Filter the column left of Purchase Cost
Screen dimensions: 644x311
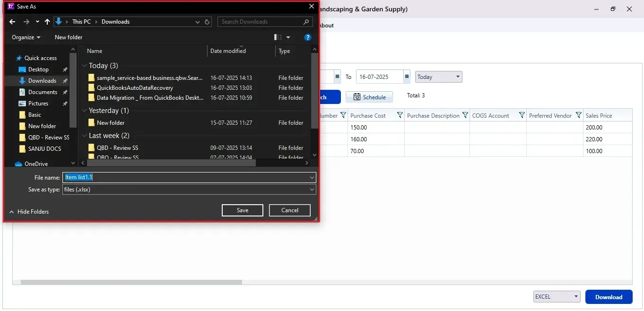point(343,115)
